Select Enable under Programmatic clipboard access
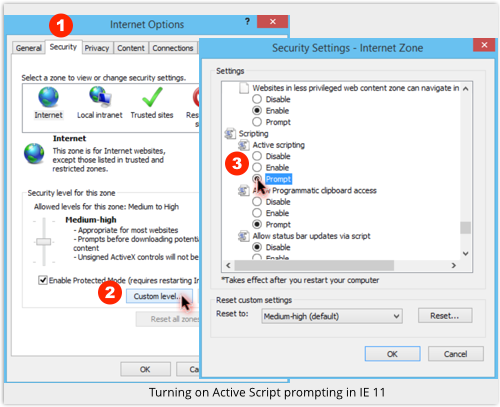This screenshot has height=407, width=500. click(x=257, y=213)
